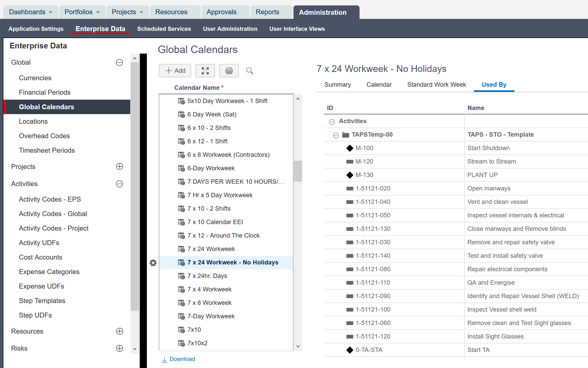Viewport: 588px width, 368px height.
Task: Open the Scheduled Services page
Action: [164, 29]
